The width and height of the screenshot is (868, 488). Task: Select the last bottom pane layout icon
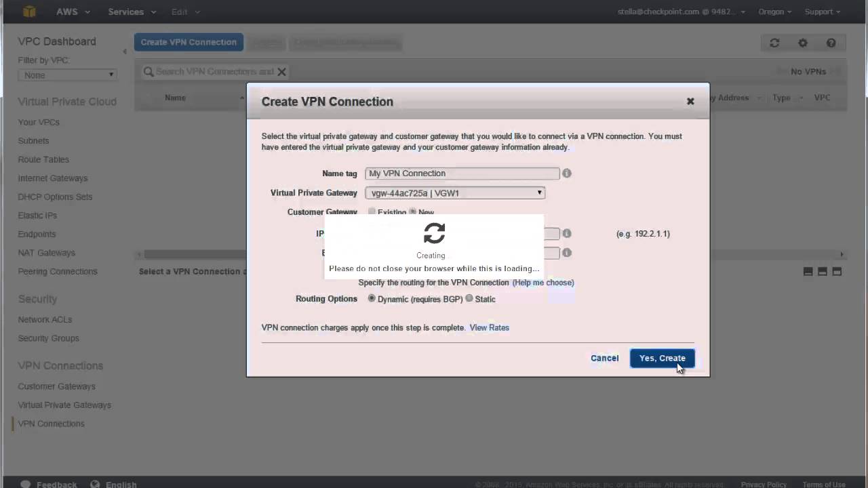(x=837, y=271)
